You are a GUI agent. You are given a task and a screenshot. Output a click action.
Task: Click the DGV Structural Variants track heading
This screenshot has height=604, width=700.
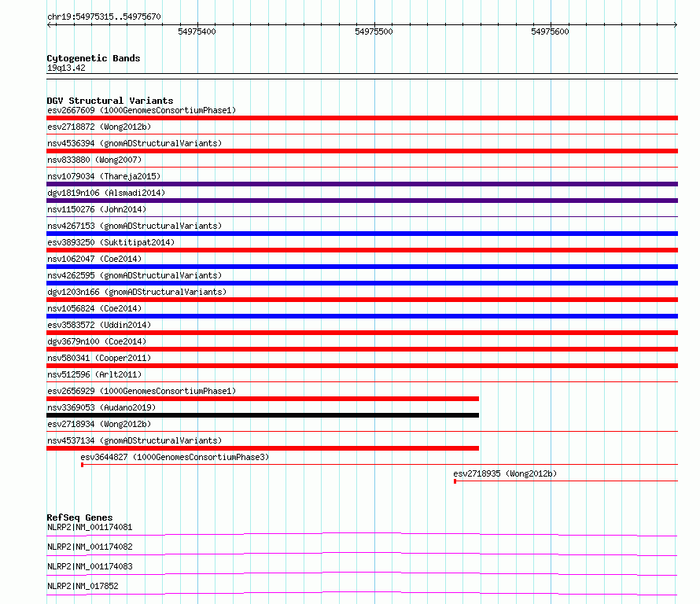pos(110,101)
